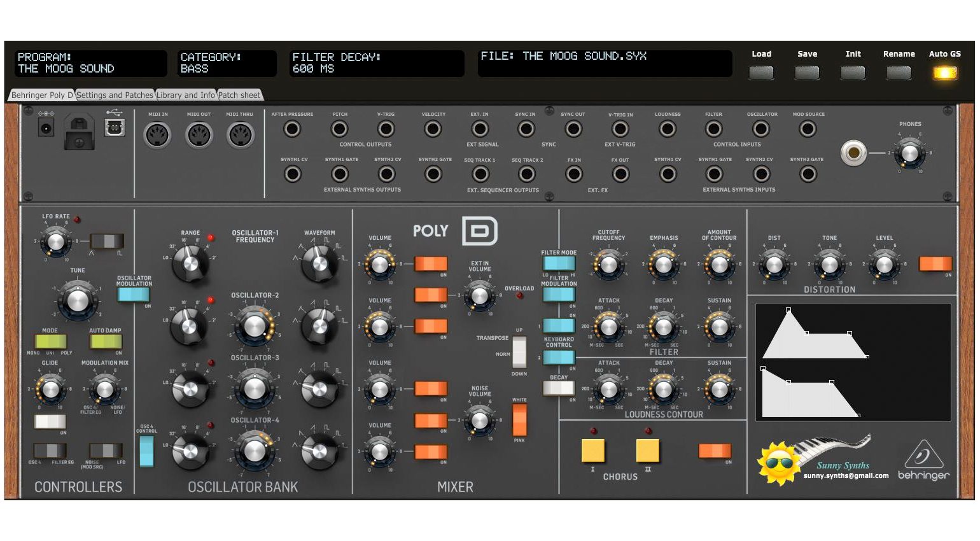
Task: Click the Distortion Tone knob
Action: (829, 264)
